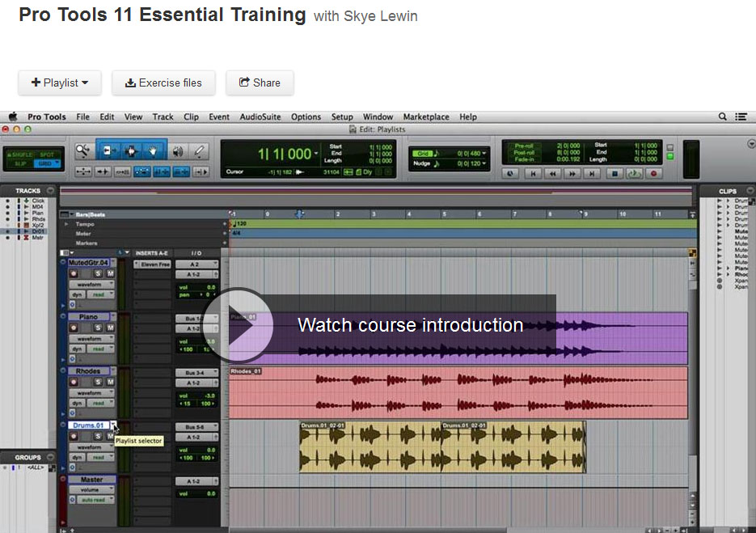
Task: Open the Apple menu
Action: point(13,116)
